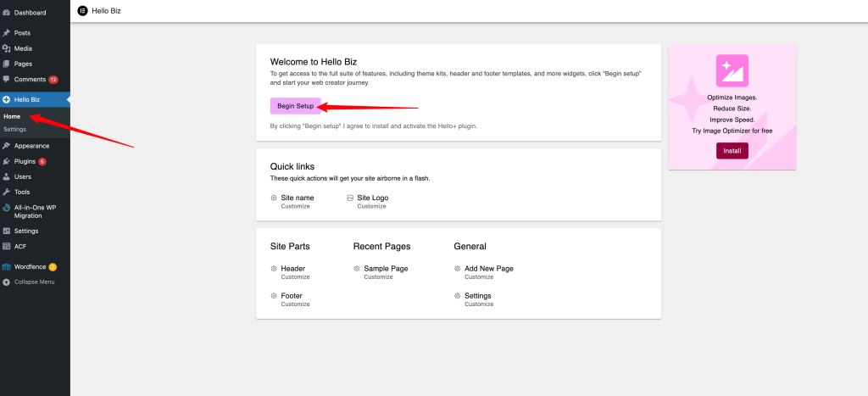Click the Hello Biz plus icon
This screenshot has width=868, height=396.
(x=6, y=100)
